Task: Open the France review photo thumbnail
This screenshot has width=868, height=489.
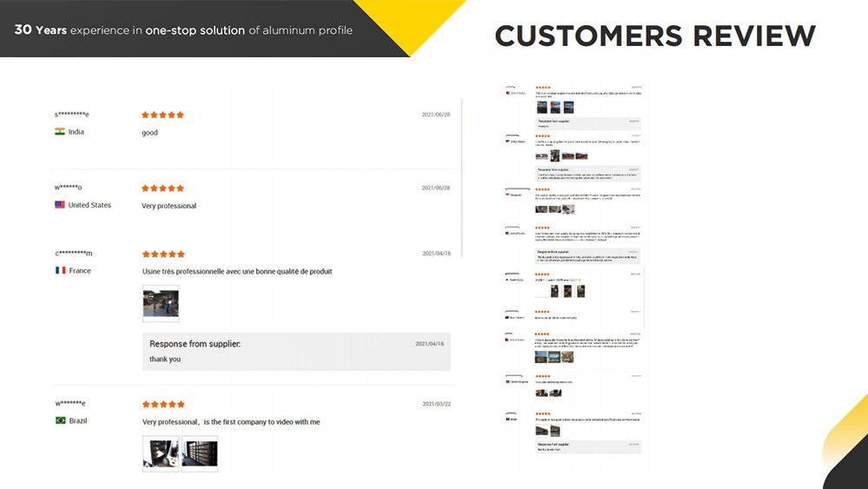Action: click(161, 303)
